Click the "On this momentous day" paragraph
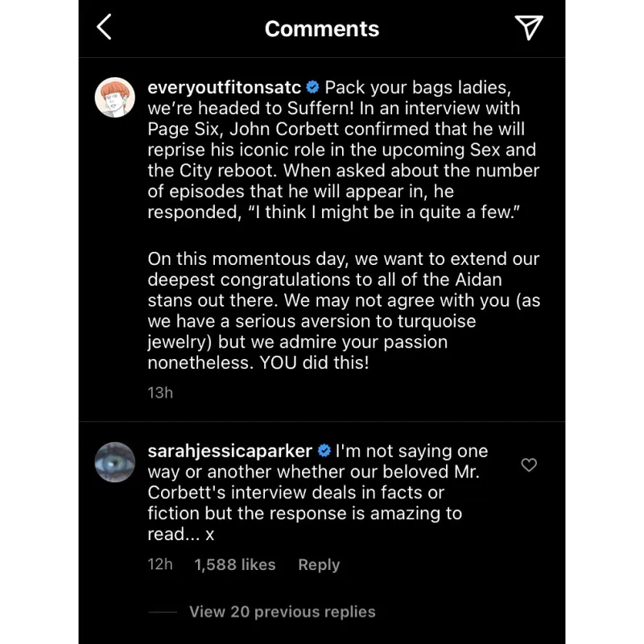This screenshot has width=644, height=644. click(342, 310)
